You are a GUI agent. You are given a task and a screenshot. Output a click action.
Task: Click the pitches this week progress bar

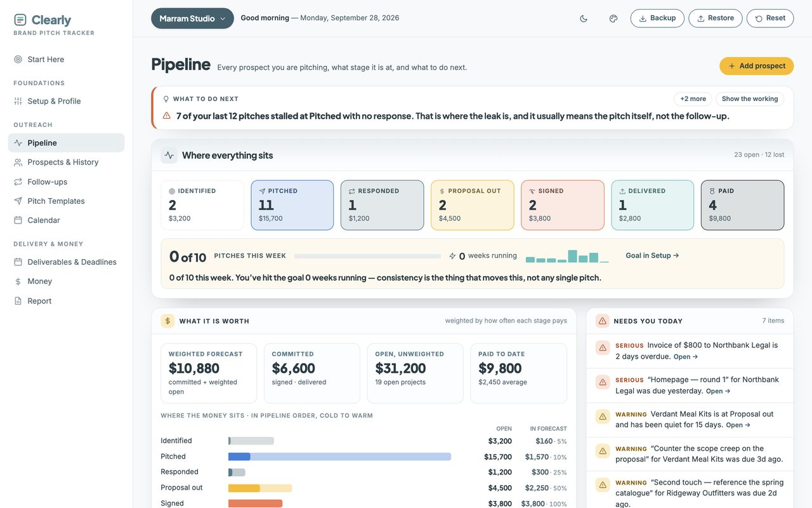coord(367,257)
